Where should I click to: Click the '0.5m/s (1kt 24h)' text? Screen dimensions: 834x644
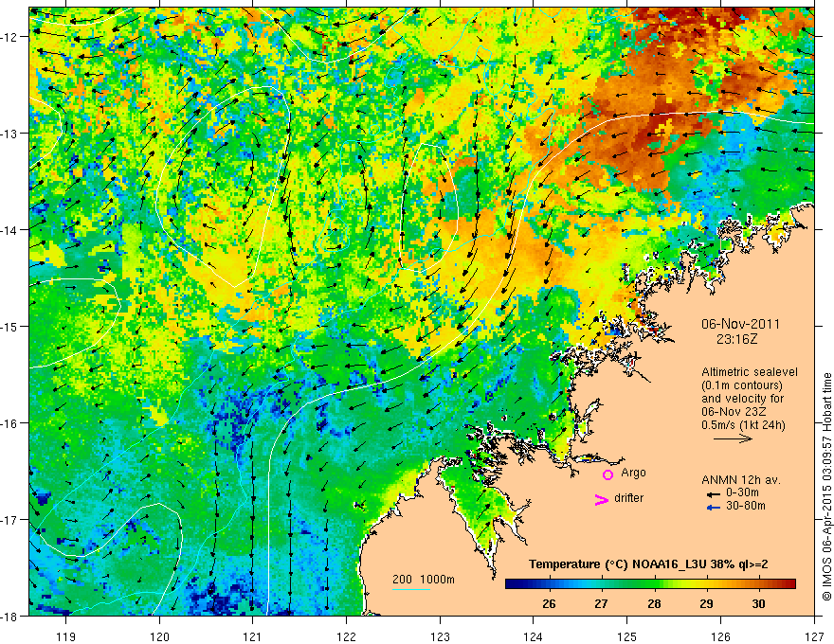tap(743, 425)
